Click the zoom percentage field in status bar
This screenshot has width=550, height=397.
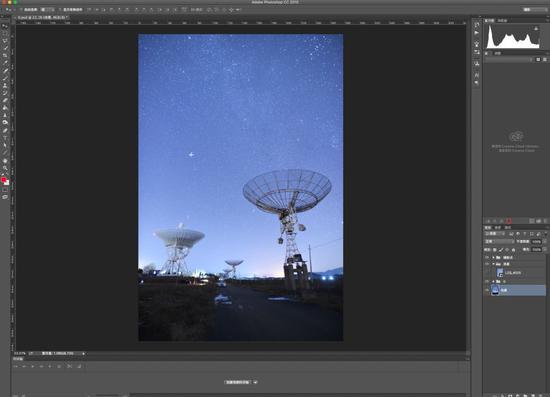pos(19,354)
